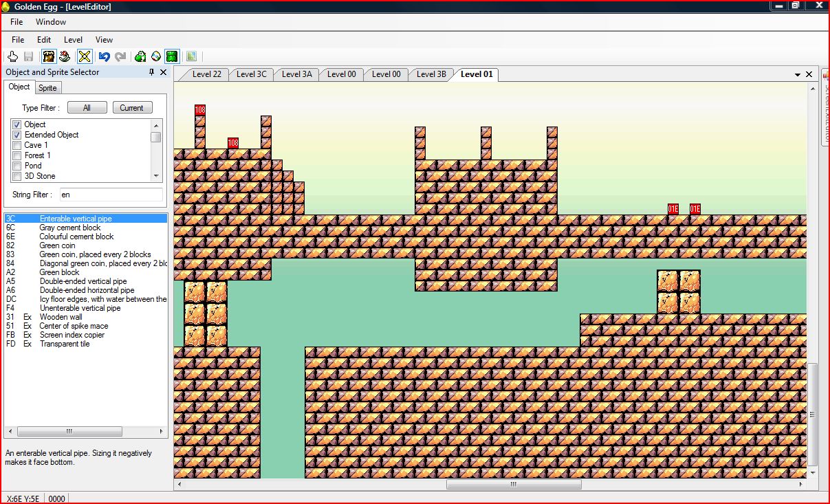Close the active Level 01 document tab

click(x=809, y=74)
